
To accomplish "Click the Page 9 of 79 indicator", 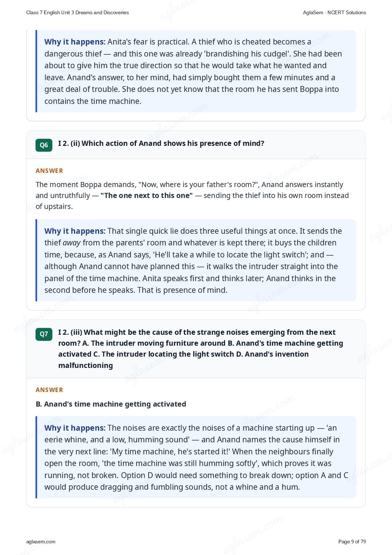I will [352, 542].
